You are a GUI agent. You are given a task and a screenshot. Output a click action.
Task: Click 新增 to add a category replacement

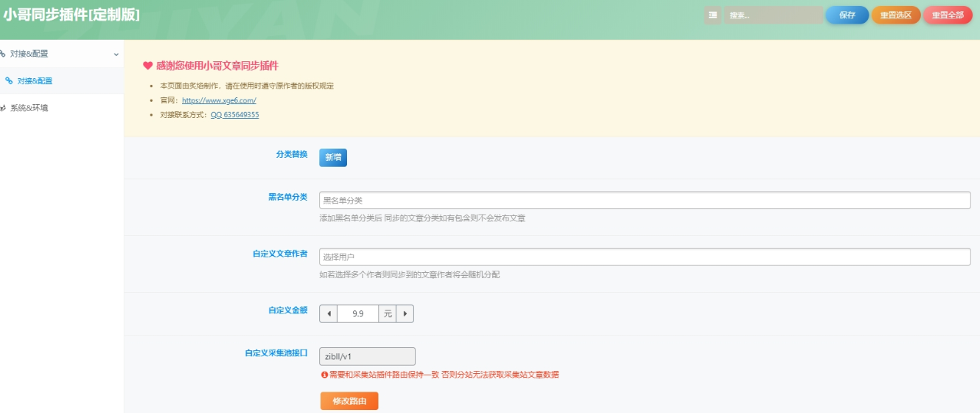click(332, 158)
